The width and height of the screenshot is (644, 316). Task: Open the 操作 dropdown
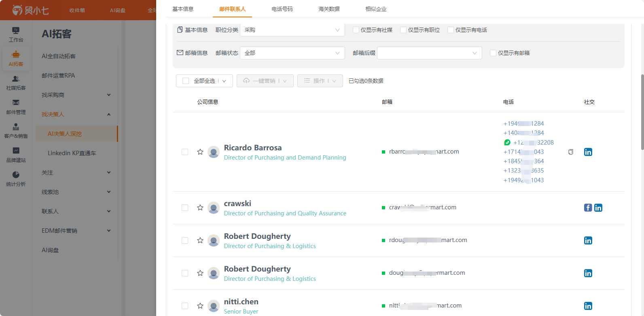[320, 81]
